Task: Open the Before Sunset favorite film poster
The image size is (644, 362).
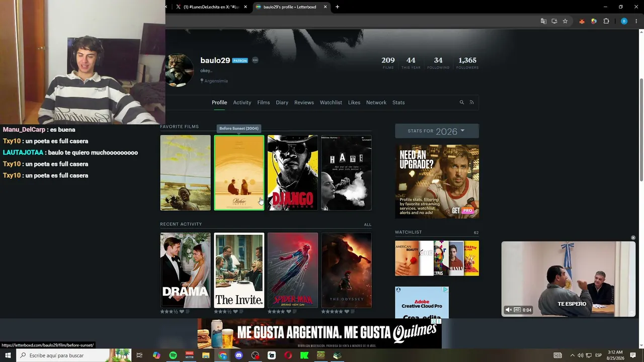Action: point(239,172)
